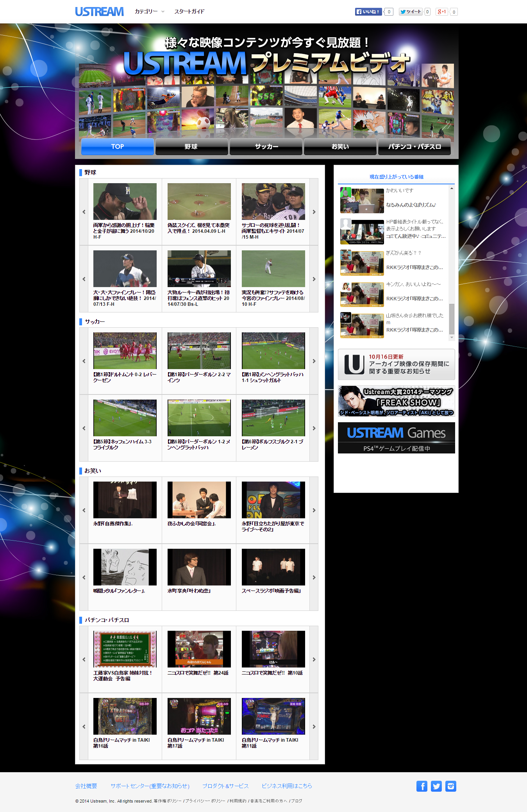
Task: Open 【第5節】ホッフェンハイム 3-3 フライブルク title
Action: pyautogui.click(x=122, y=444)
